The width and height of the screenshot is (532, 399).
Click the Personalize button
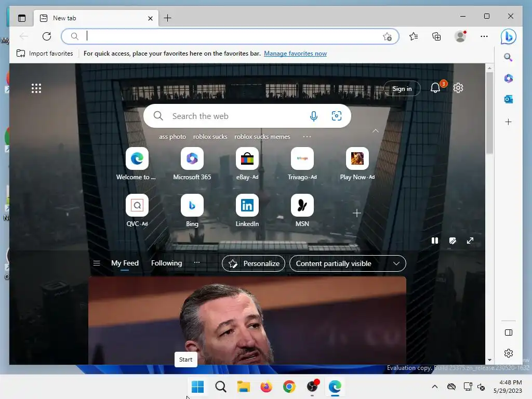pos(254,263)
